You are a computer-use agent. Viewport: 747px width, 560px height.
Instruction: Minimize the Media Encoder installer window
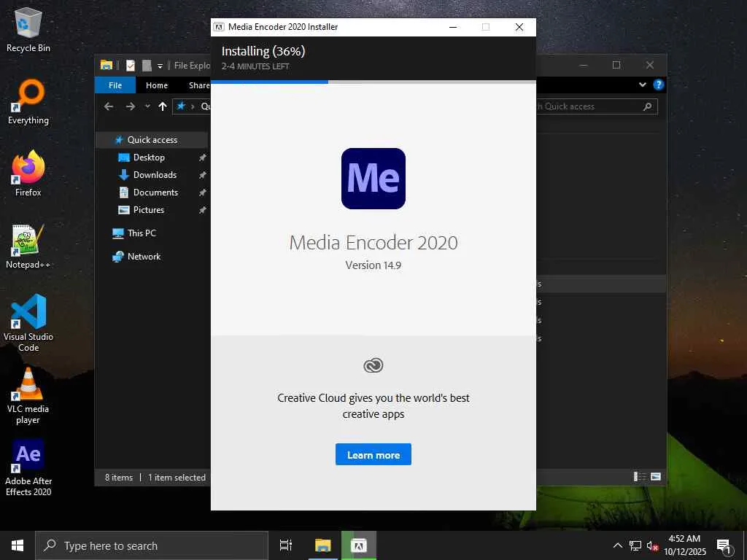click(453, 27)
